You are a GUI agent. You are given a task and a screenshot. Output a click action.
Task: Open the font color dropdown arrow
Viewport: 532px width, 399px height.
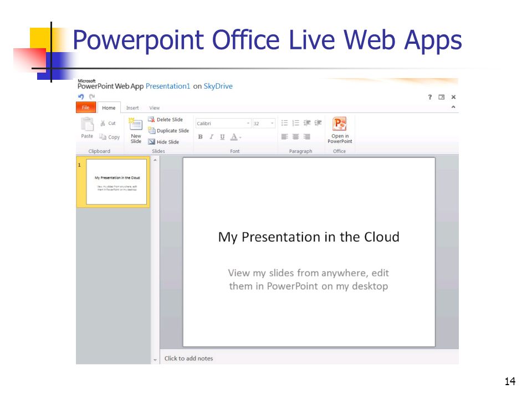coord(240,137)
